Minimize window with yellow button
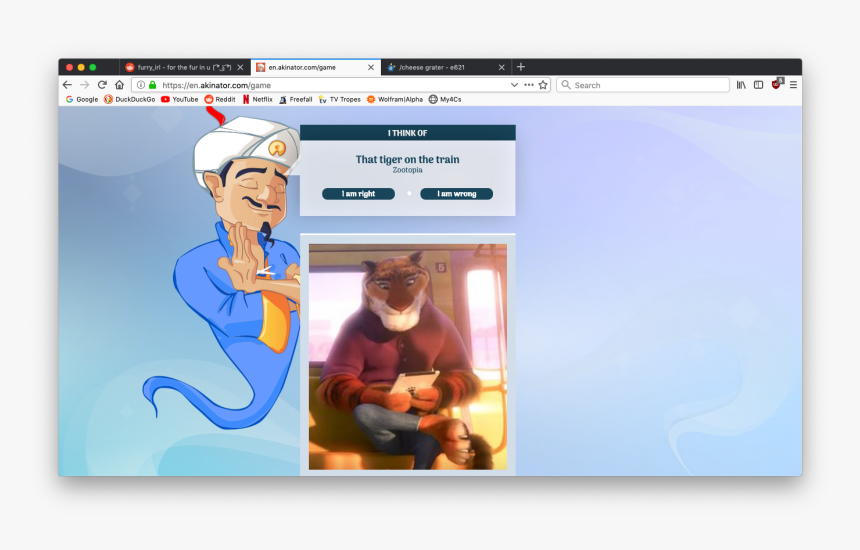 pyautogui.click(x=81, y=67)
